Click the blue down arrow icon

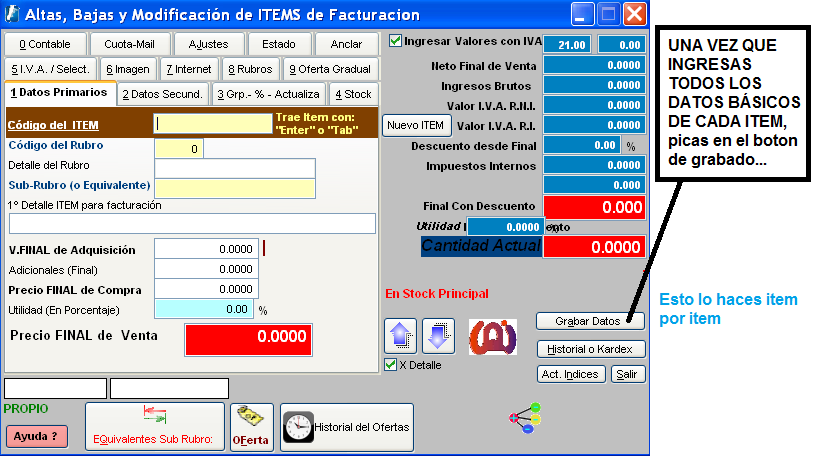coord(438,336)
